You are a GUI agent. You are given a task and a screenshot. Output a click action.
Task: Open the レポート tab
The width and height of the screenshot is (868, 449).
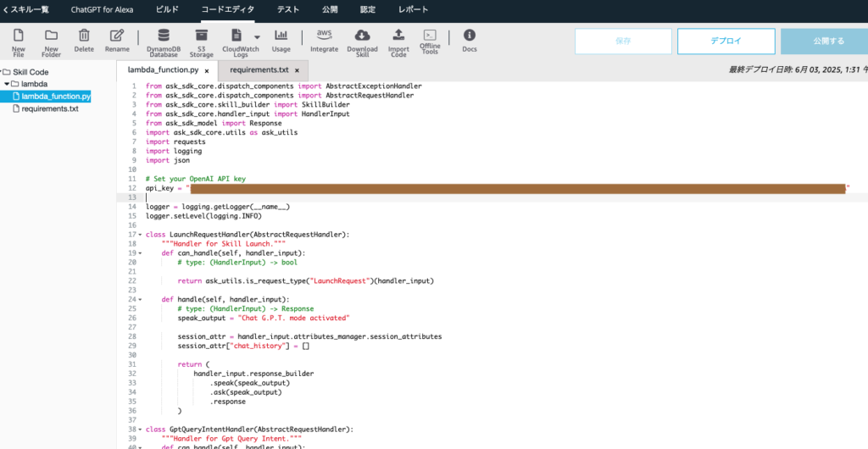tap(413, 9)
